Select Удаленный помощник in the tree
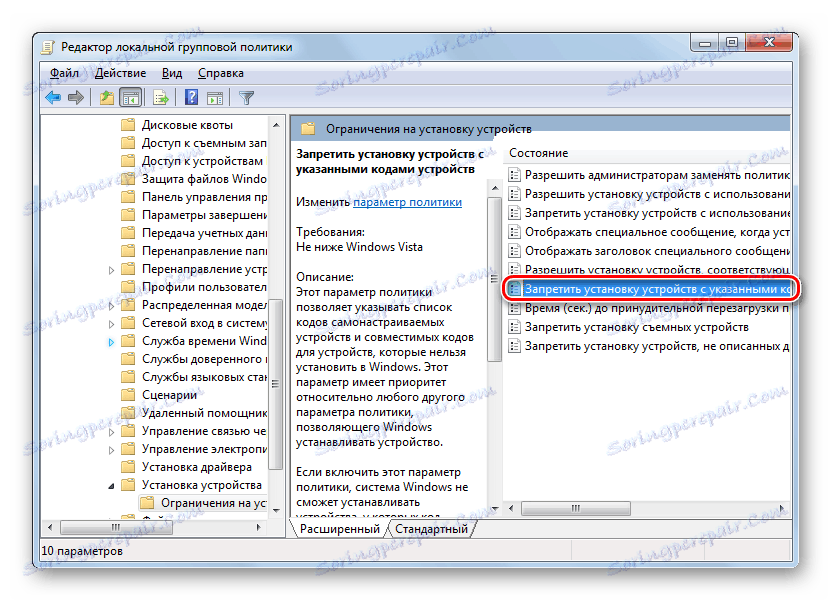The width and height of the screenshot is (832, 601). 204,413
